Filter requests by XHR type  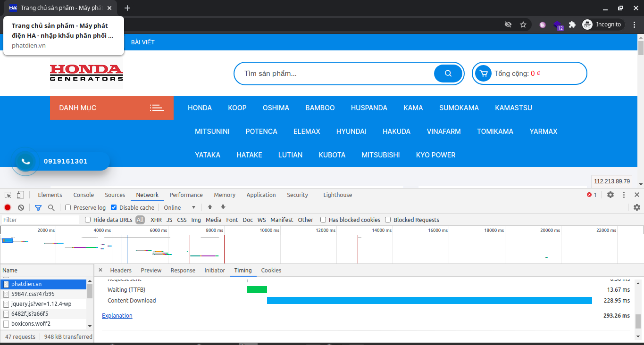(x=156, y=220)
